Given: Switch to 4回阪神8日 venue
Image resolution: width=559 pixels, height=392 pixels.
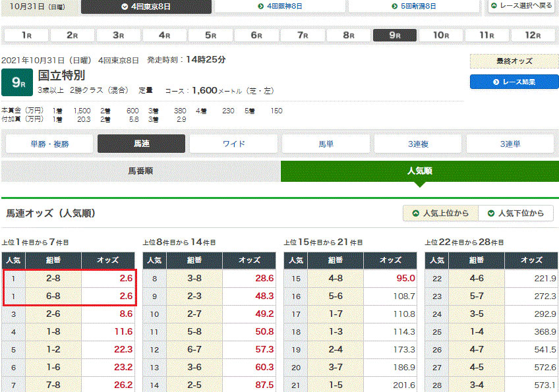Looking at the screenshot, I should (279, 7).
